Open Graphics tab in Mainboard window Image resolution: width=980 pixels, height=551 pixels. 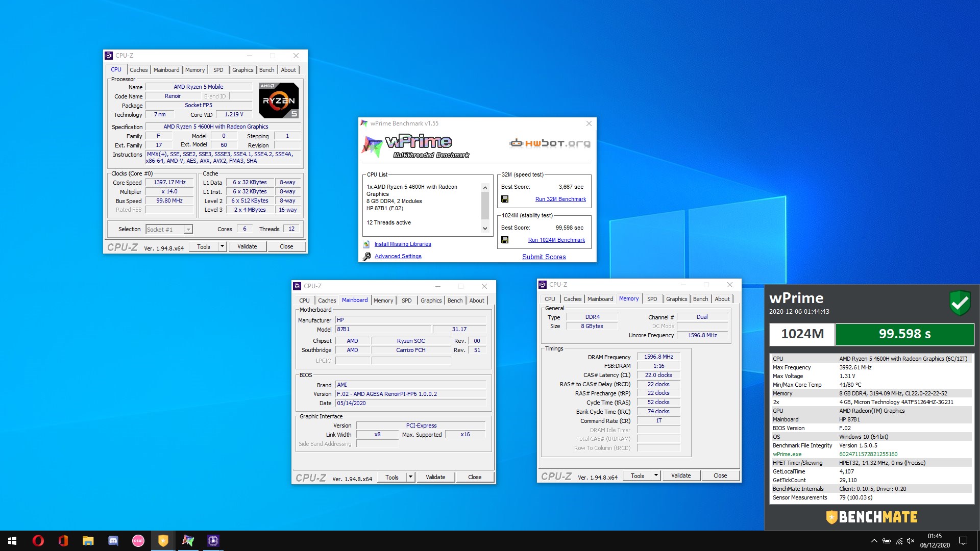(x=431, y=300)
